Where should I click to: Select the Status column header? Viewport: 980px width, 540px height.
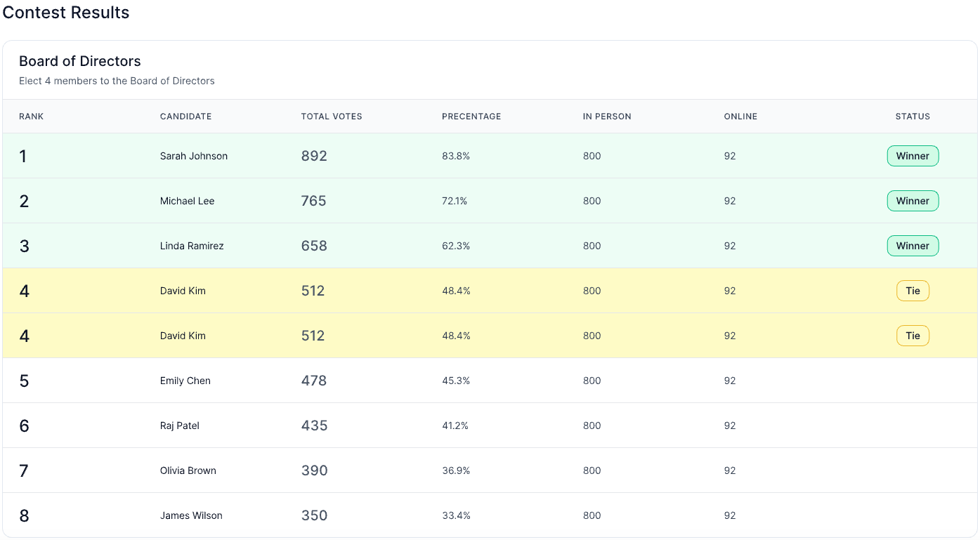click(913, 117)
